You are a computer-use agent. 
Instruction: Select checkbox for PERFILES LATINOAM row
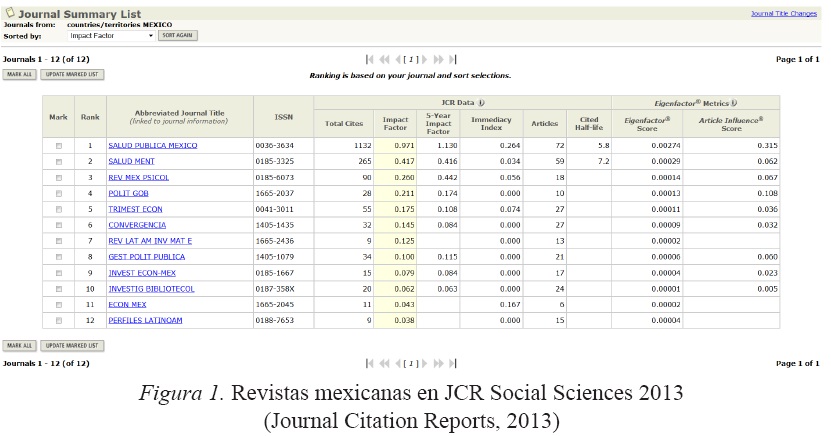click(x=58, y=320)
